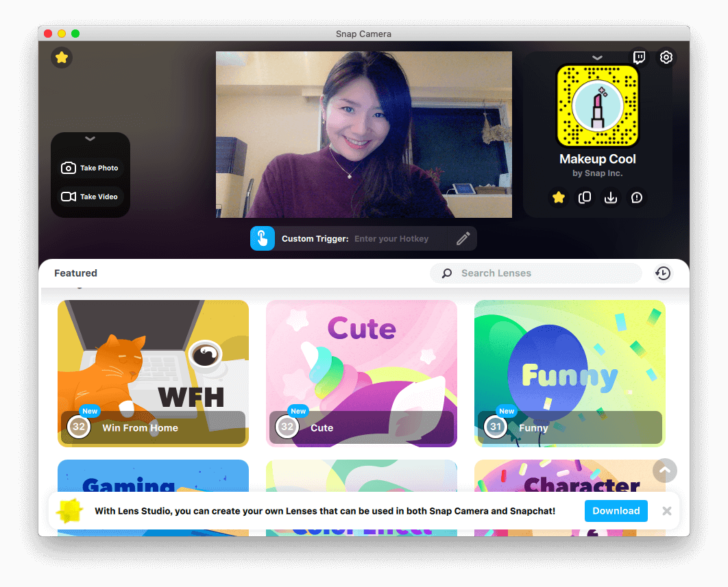Dismiss the Lens Studio banner
This screenshot has height=587, width=728.
666,511
